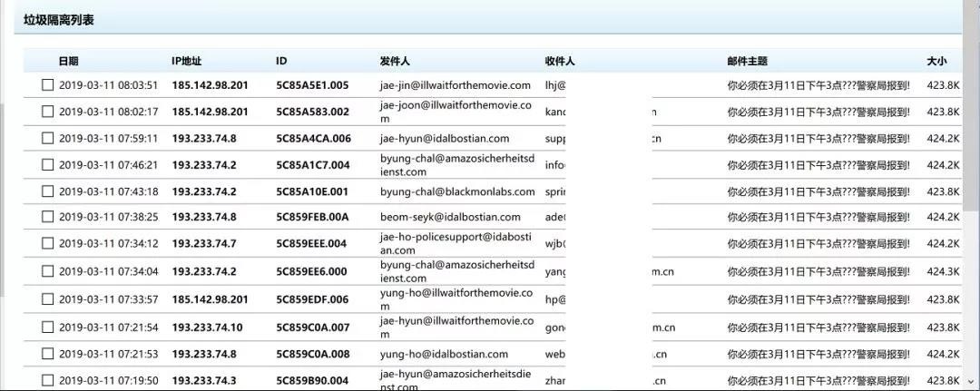
Task: Select the 2019-03-11 07:34:12 row checkbox
Action: (48, 243)
